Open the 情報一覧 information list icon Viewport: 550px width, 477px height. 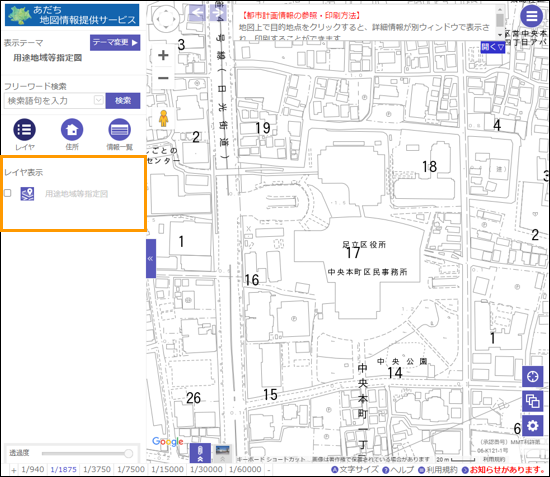(x=120, y=129)
